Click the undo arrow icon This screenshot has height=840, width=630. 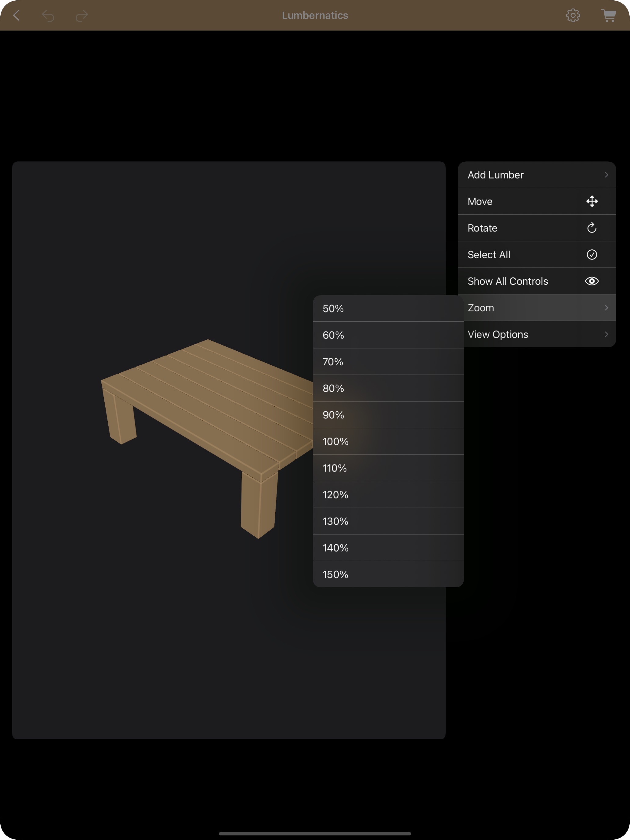48,16
